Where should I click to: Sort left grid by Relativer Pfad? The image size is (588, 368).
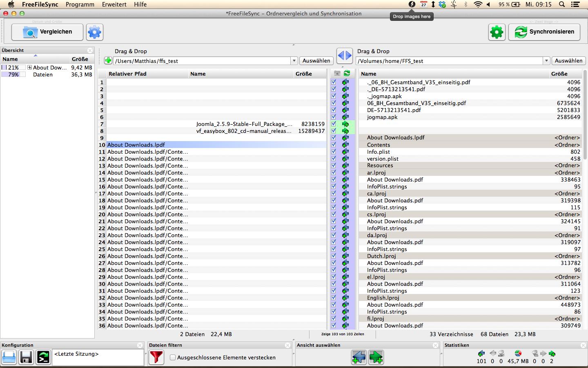click(x=148, y=74)
